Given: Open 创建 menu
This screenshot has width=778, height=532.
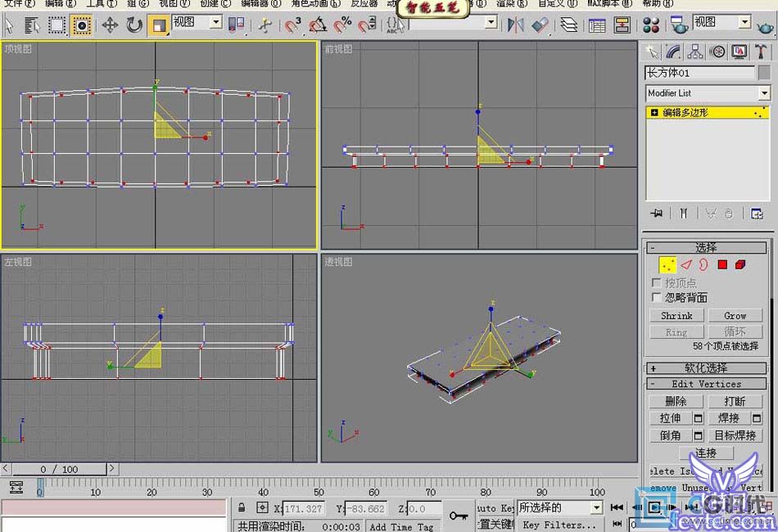Looking at the screenshot, I should 215,3.
